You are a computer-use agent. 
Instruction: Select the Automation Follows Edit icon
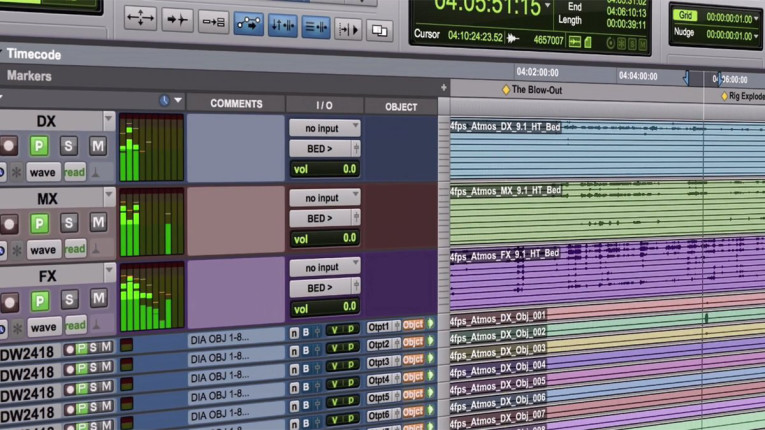(x=248, y=23)
